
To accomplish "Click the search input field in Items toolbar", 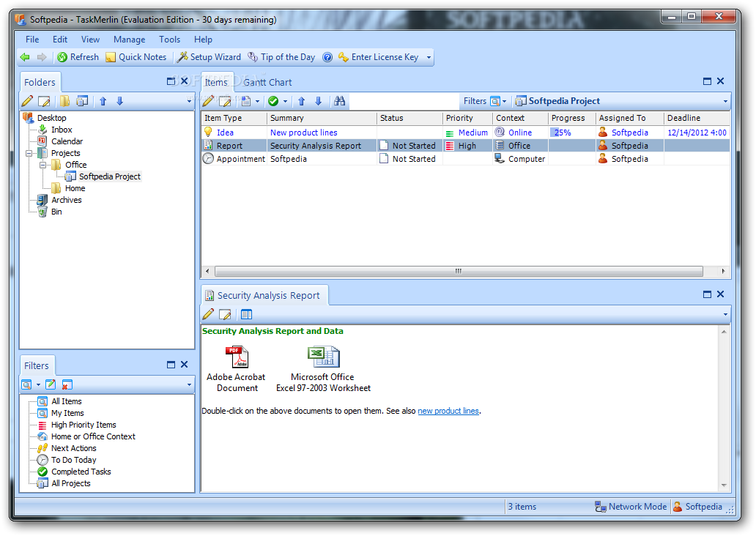I will [403, 101].
